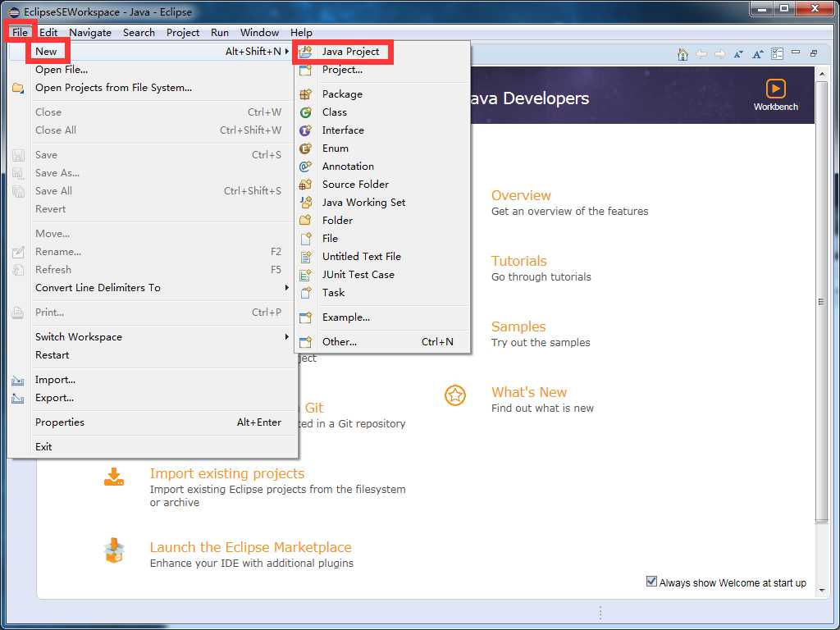This screenshot has width=840, height=630.
Task: Select File item in New submenu
Action: click(382, 239)
